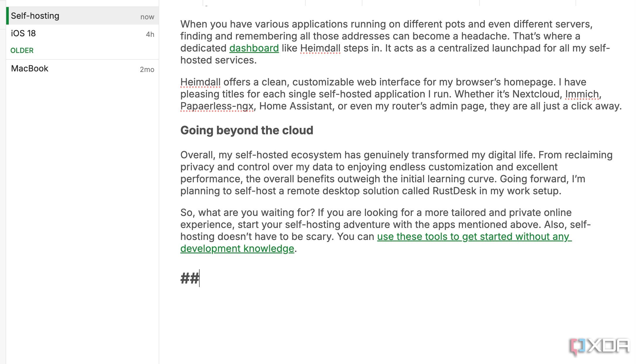Viewport: 637px width, 364px height.
Task: Click the 2mo timestamp beside MacBook
Action: pos(147,70)
